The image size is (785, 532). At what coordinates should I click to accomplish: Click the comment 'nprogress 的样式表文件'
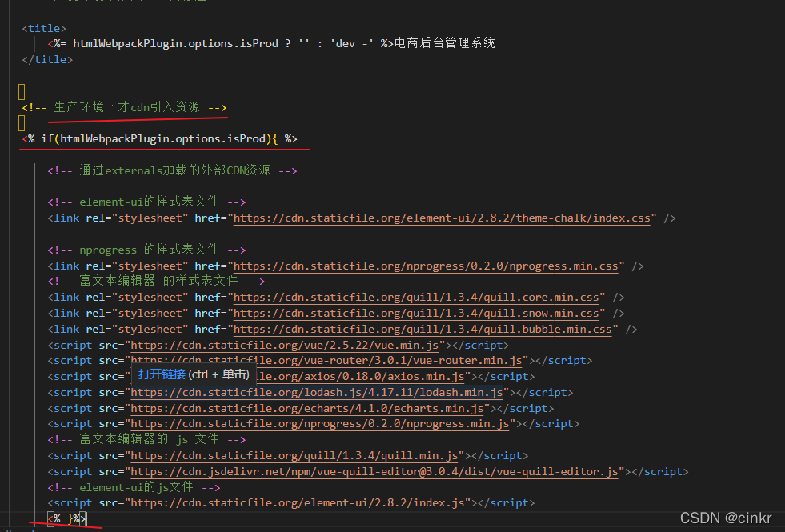[x=146, y=250]
